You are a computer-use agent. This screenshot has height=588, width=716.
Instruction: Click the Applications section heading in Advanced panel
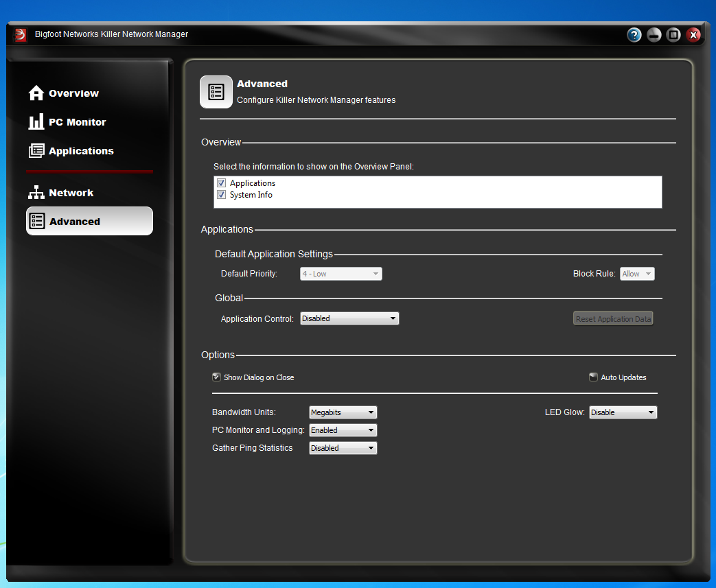227,229
